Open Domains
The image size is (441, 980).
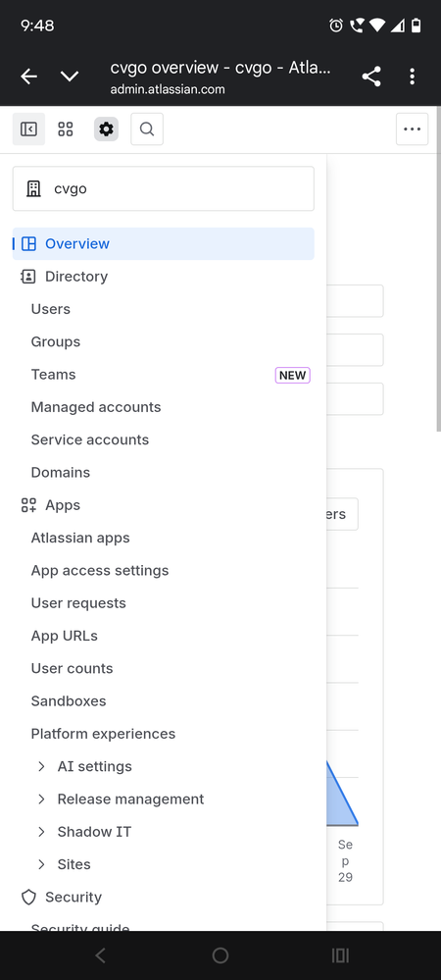163,473
